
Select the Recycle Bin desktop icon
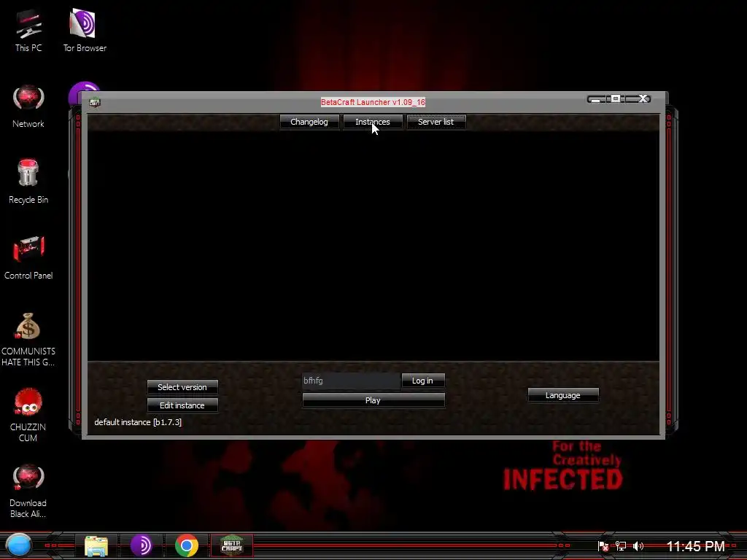[28, 182]
